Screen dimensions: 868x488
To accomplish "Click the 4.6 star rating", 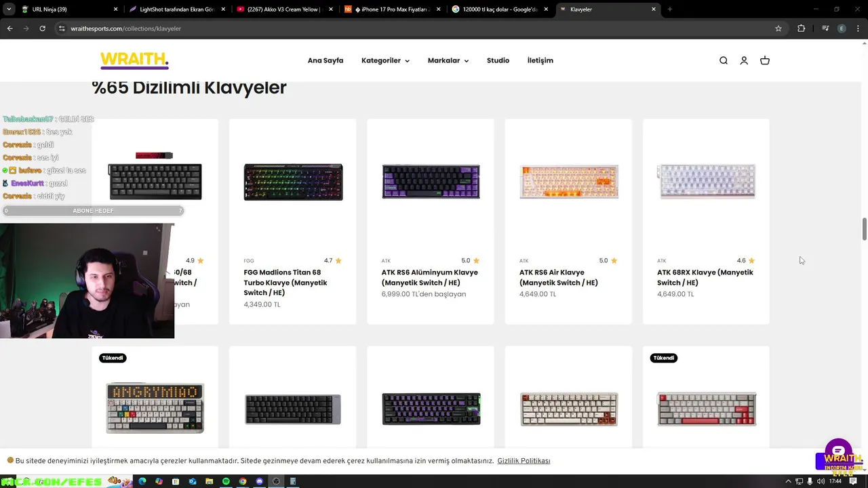I will pyautogui.click(x=746, y=260).
